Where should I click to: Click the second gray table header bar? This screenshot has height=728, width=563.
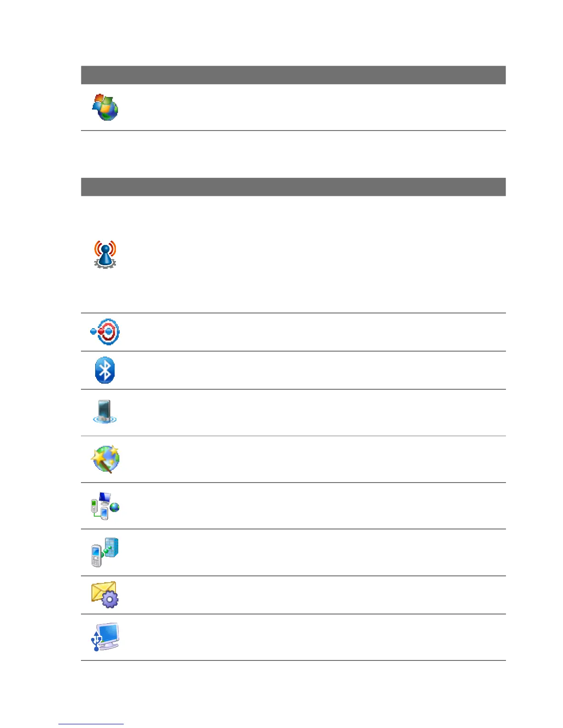[x=293, y=187]
